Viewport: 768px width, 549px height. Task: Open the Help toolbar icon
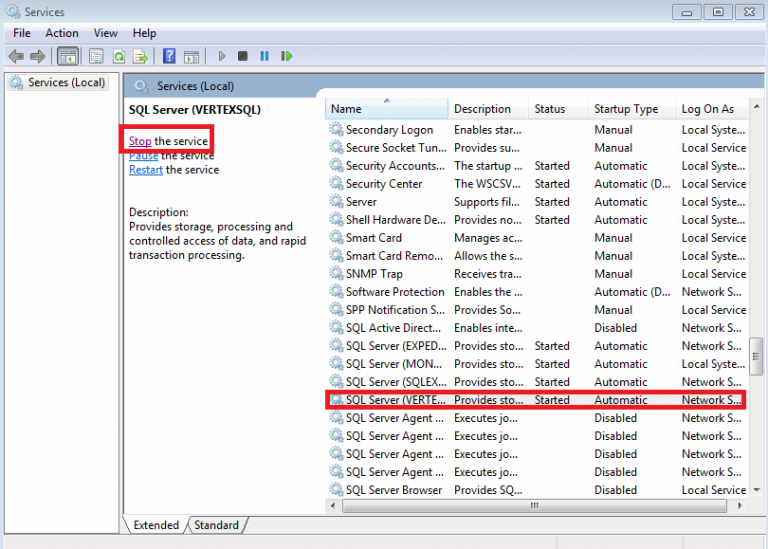[x=169, y=56]
